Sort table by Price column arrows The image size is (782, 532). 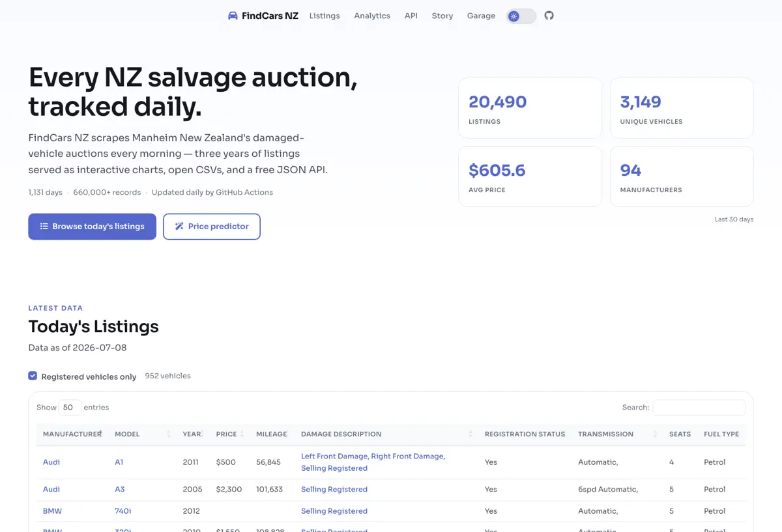point(242,434)
